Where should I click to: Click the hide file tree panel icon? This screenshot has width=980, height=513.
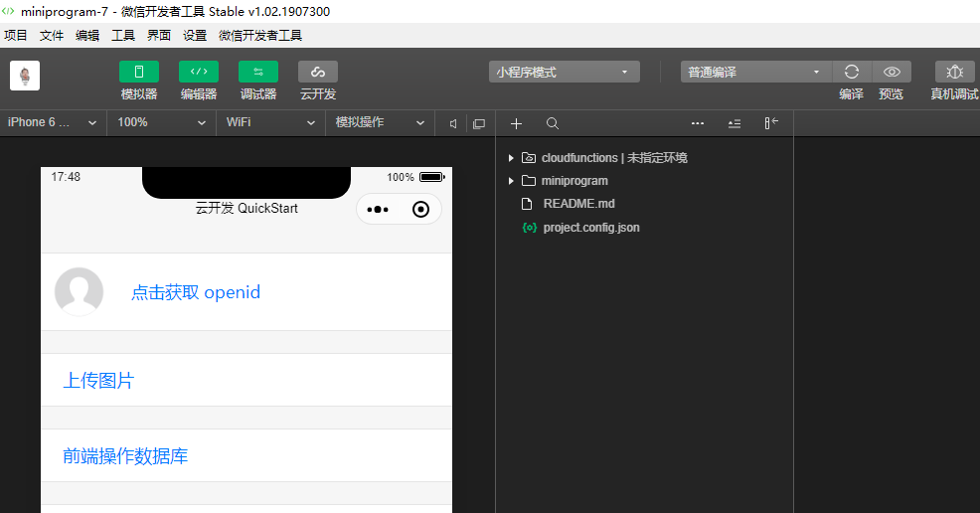771,123
